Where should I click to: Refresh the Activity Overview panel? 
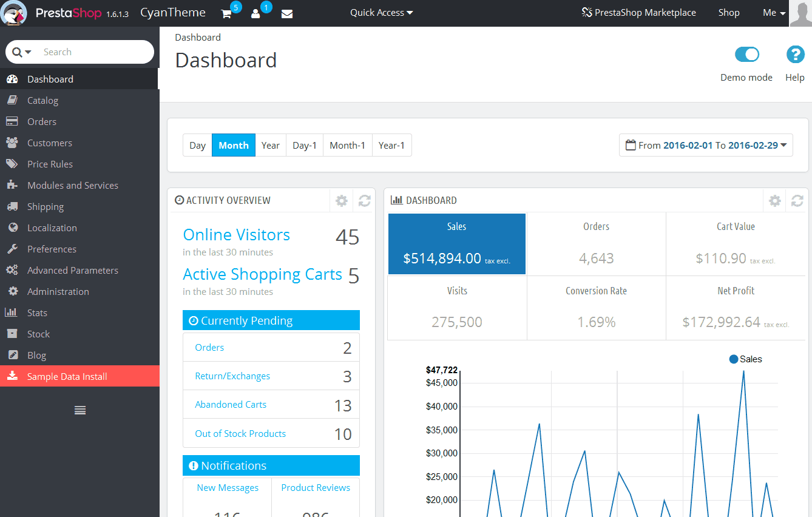click(x=364, y=200)
